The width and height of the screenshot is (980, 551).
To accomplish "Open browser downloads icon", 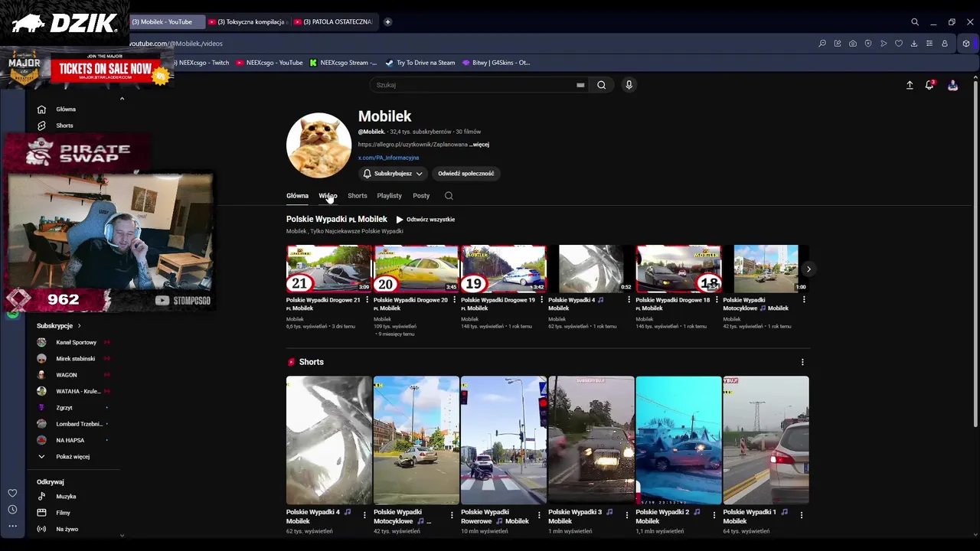I will (914, 44).
